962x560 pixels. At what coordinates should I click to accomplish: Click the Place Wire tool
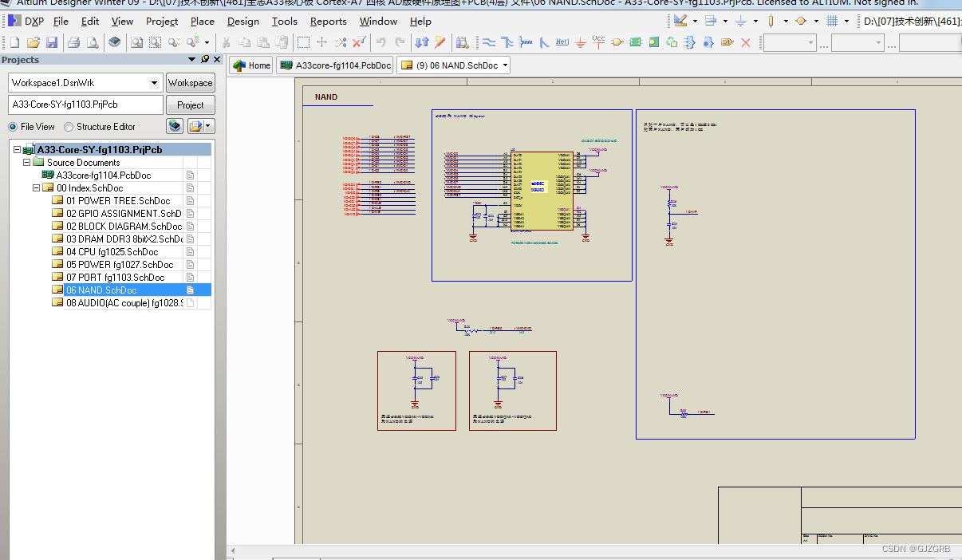pyautogui.click(x=489, y=42)
